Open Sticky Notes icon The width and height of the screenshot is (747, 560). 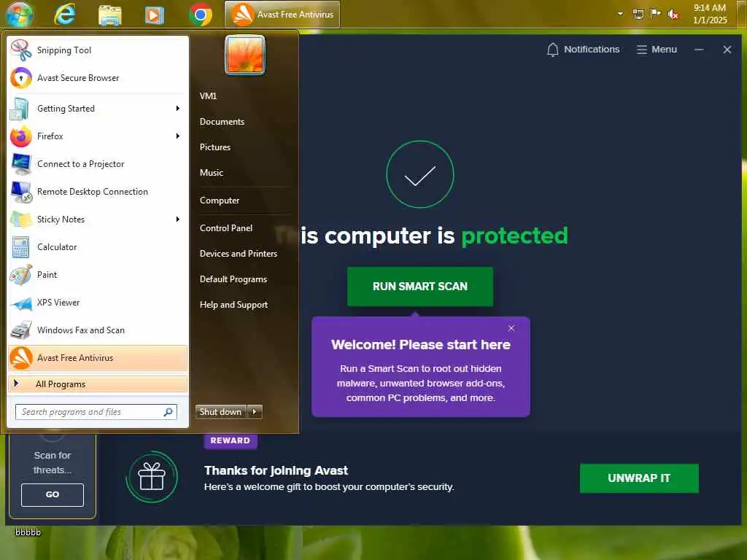click(x=21, y=219)
